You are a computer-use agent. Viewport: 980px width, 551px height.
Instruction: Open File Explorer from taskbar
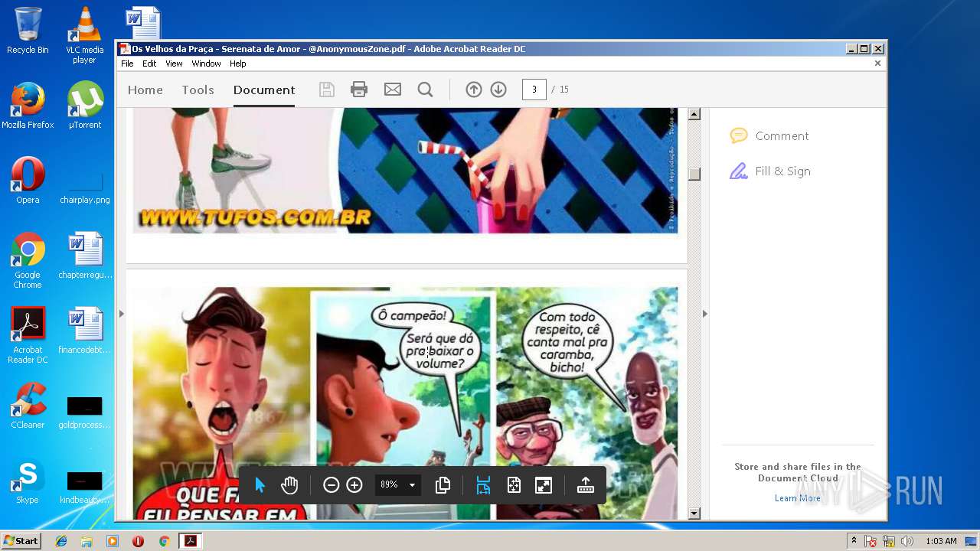87,541
